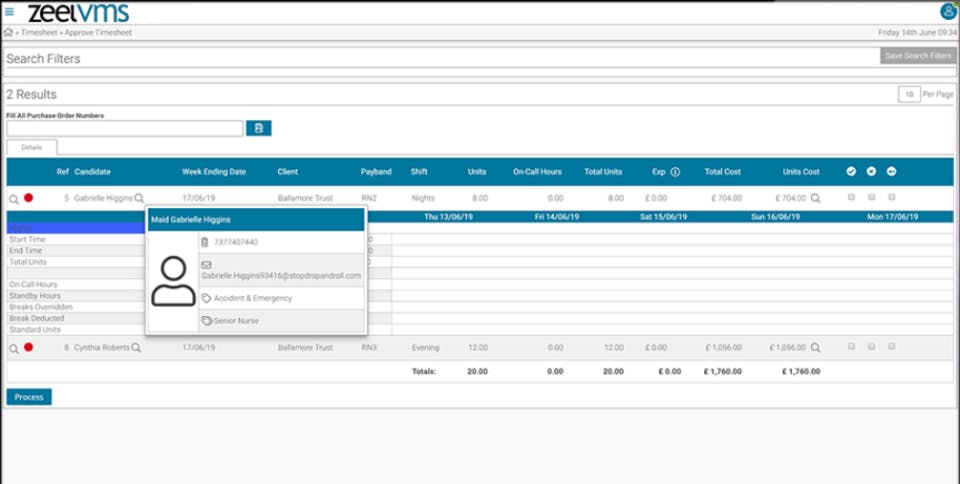Open details magnifier left of Gabrielle Higgins row

(13, 199)
